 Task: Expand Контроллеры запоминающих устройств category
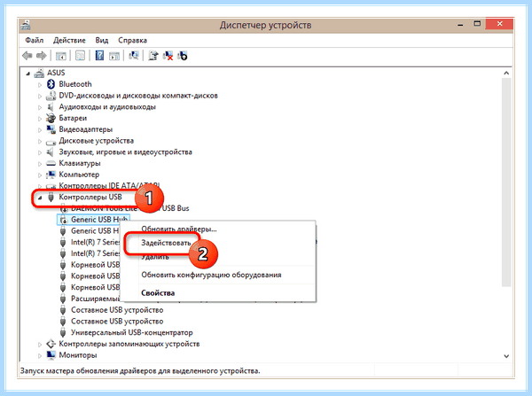click(x=40, y=345)
